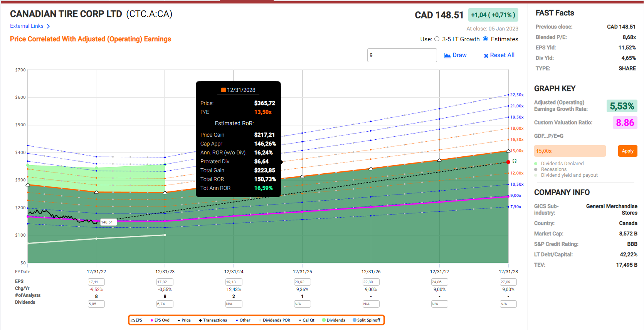644x330 pixels.
Task: Toggle the Split Spinoff legend circle
Action: coord(355,320)
